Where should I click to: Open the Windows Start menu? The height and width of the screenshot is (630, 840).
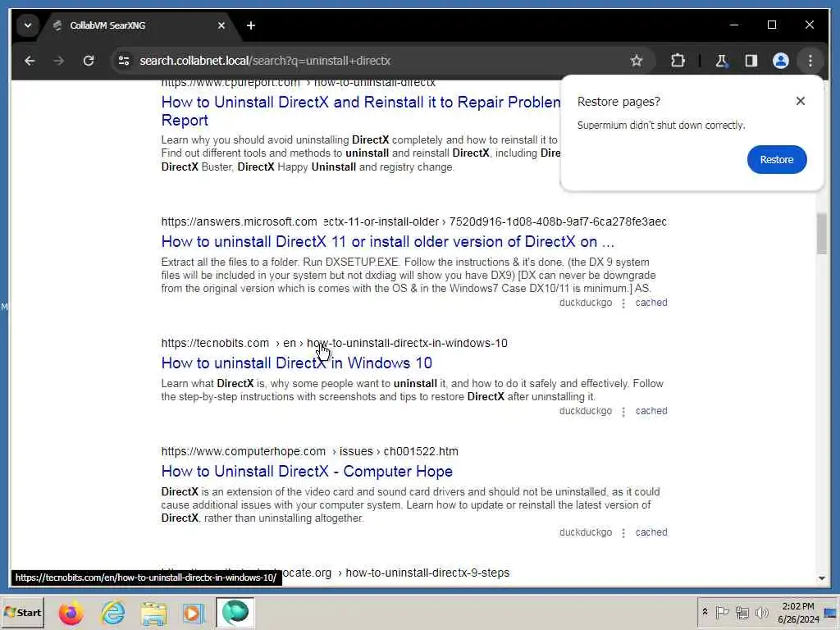pos(23,612)
